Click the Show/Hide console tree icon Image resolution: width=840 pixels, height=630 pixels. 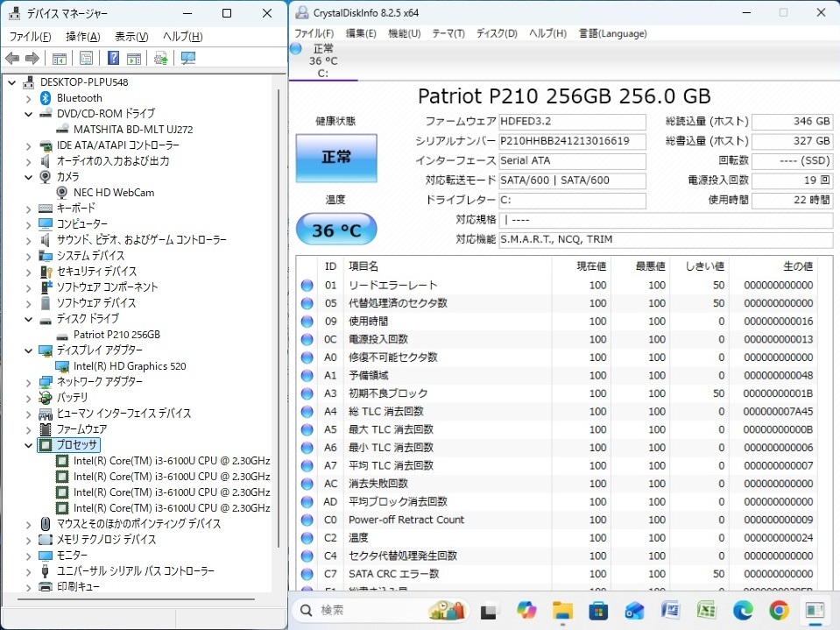[60, 59]
